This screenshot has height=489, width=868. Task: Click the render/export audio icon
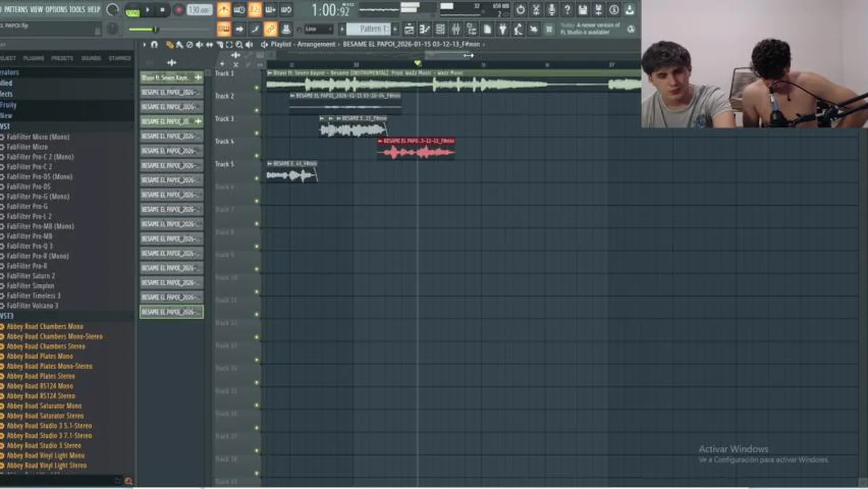click(x=598, y=10)
